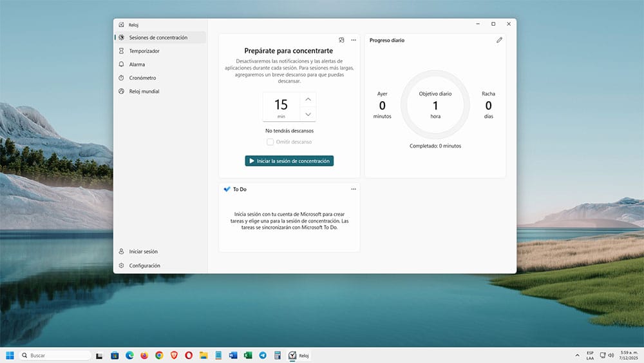
Task: Click the compact view icon on focus card
Action: click(341, 40)
